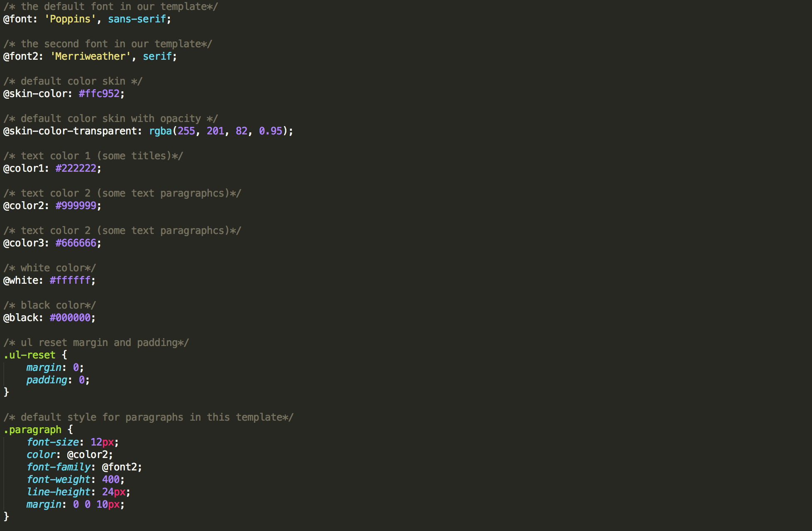
Task: Click the rgba function keyword
Action: click(x=160, y=131)
